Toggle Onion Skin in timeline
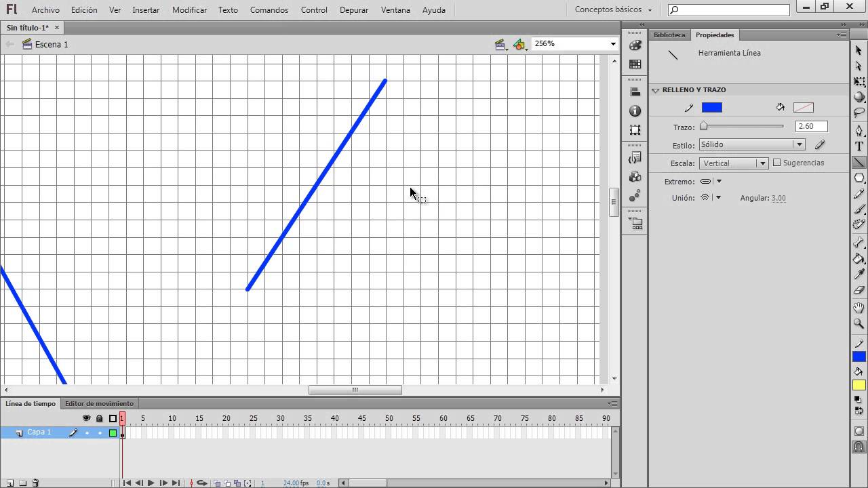 [218, 483]
